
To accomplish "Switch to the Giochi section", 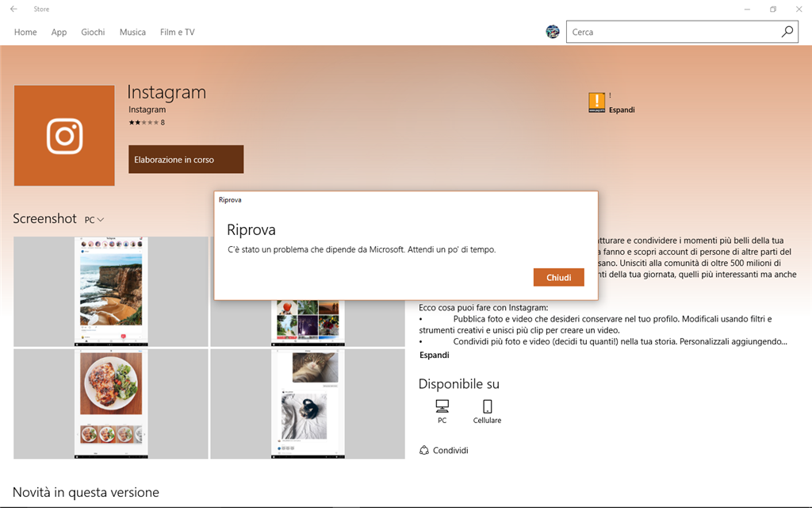I will (x=93, y=32).
